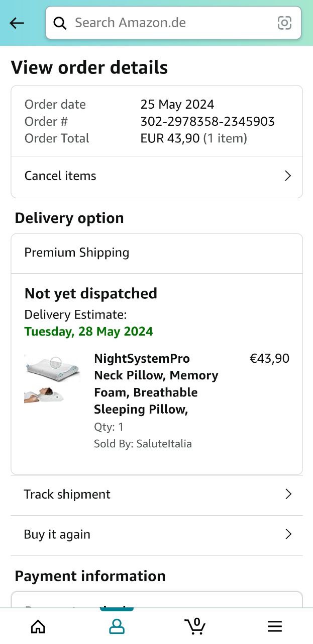Tap the Premium Shipping row

(x=157, y=253)
